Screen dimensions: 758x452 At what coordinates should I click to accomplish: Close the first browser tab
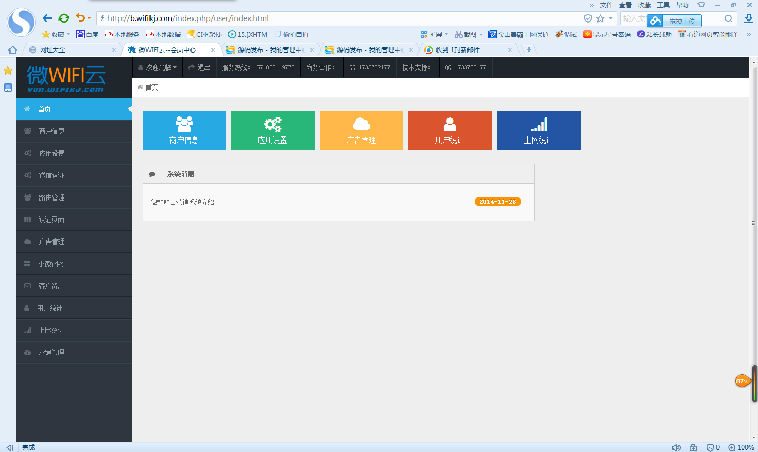[114, 50]
